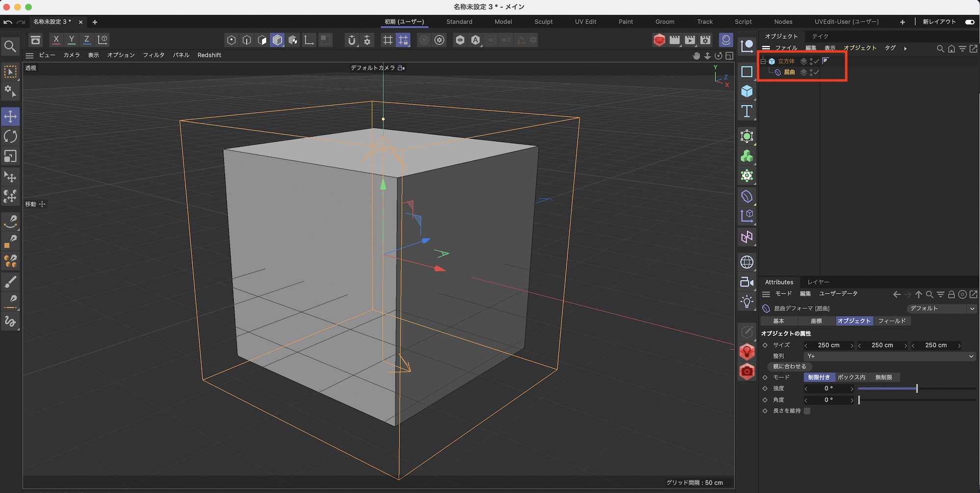Screen dimensions: 980x493
Task: Click the 親に合わせる button
Action: [789, 367]
